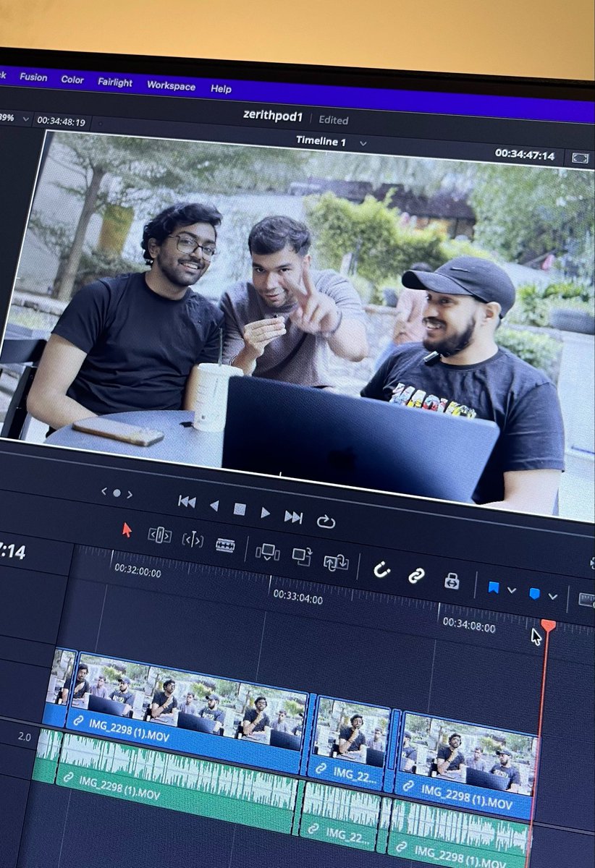
Task: Add a blue marker to the timeline
Action: [534, 594]
